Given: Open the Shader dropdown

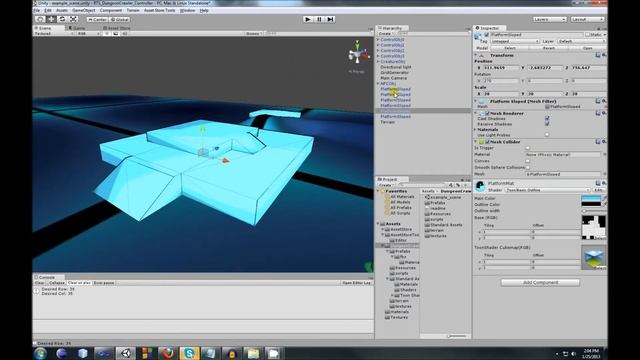Looking at the screenshot, I should [x=547, y=190].
